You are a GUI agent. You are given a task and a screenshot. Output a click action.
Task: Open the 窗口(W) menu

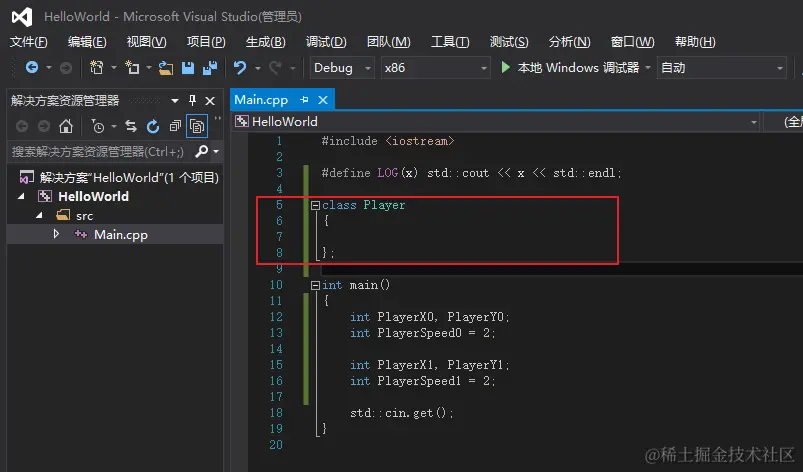click(632, 41)
